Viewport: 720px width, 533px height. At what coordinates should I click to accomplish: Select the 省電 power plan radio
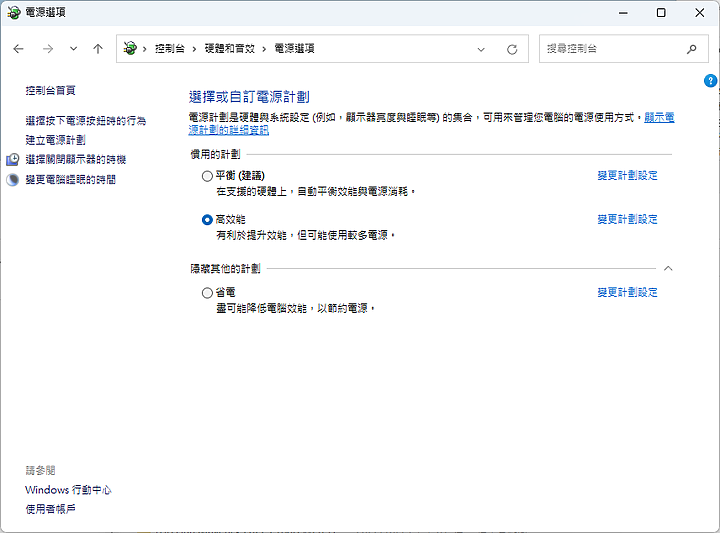pos(207,292)
